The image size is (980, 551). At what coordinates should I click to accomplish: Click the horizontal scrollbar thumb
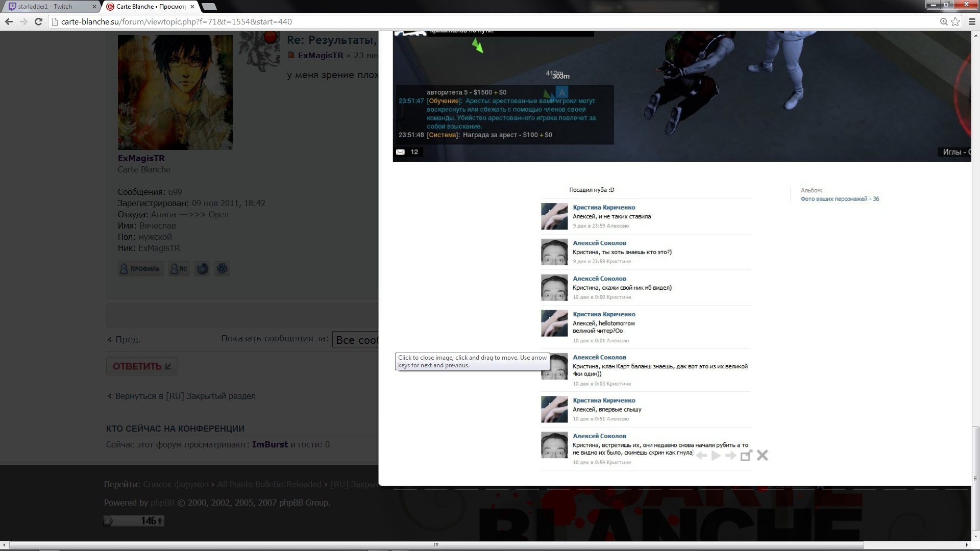[436, 545]
